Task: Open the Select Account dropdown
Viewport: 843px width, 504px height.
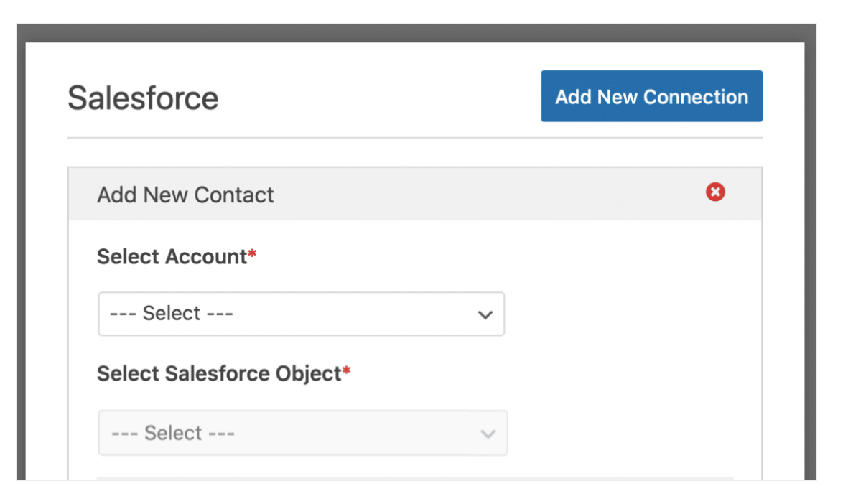Action: coord(301,314)
